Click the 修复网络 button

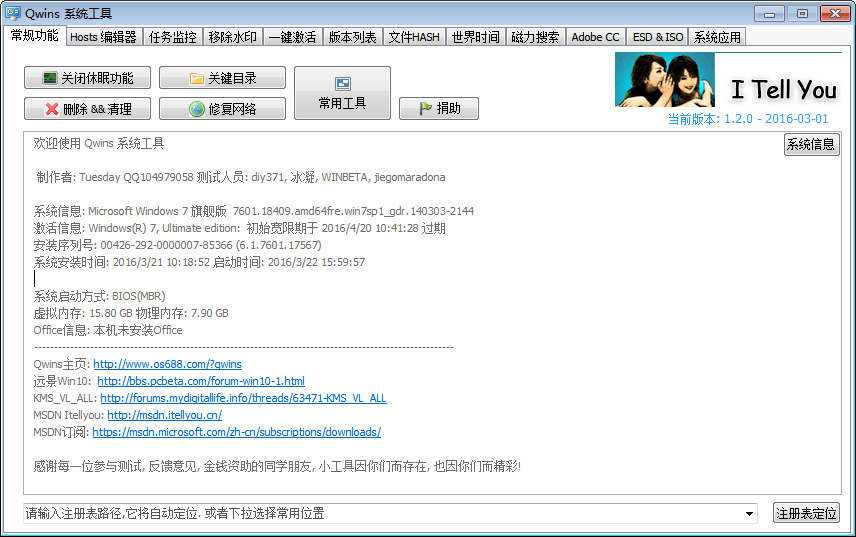click(x=222, y=109)
